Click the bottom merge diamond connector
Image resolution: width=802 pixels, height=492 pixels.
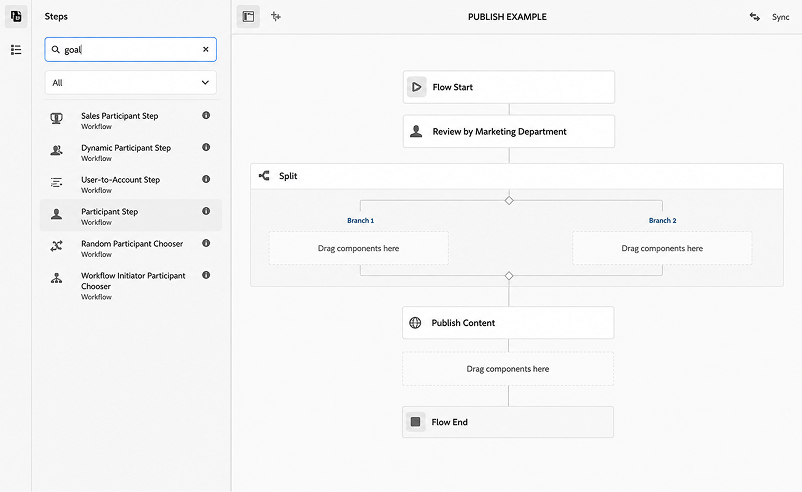[509, 276]
